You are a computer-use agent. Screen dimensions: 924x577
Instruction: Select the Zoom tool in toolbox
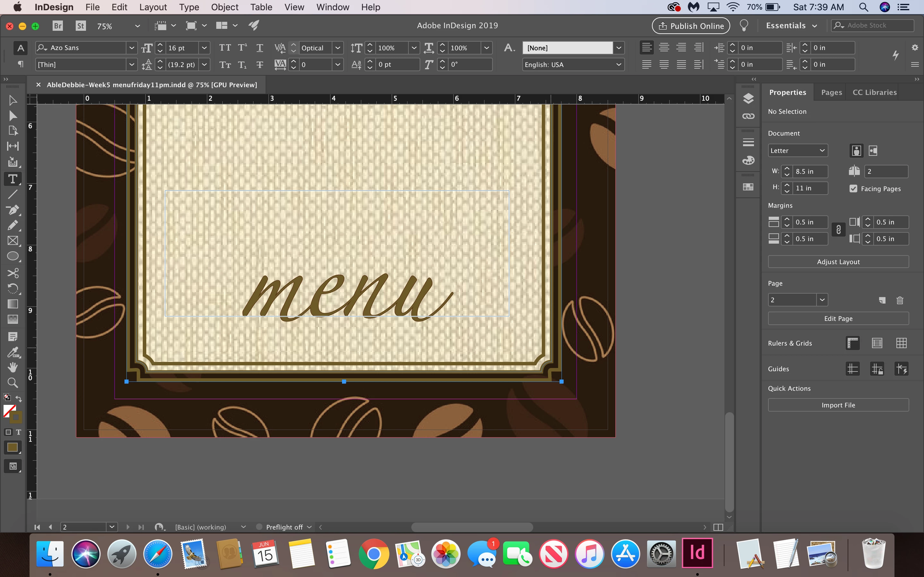[x=13, y=383]
